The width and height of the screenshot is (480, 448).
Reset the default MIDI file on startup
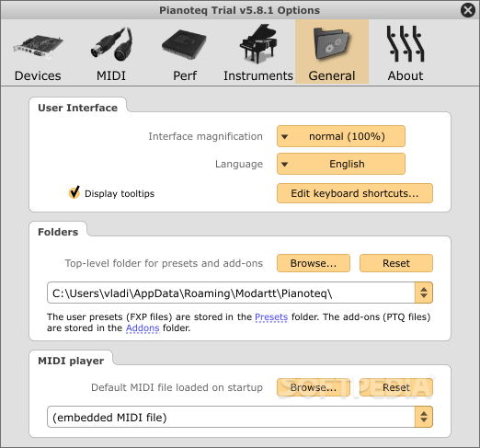point(396,387)
